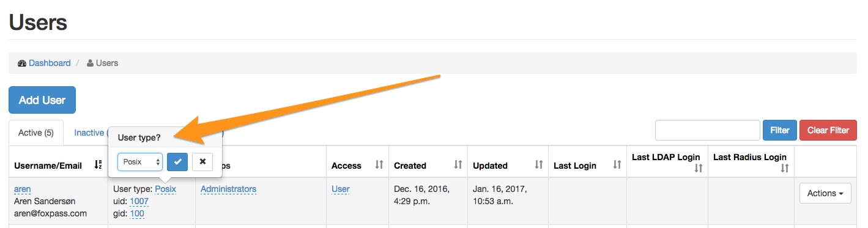Switch to the Active (5) tab
868x228 pixels.
[36, 133]
